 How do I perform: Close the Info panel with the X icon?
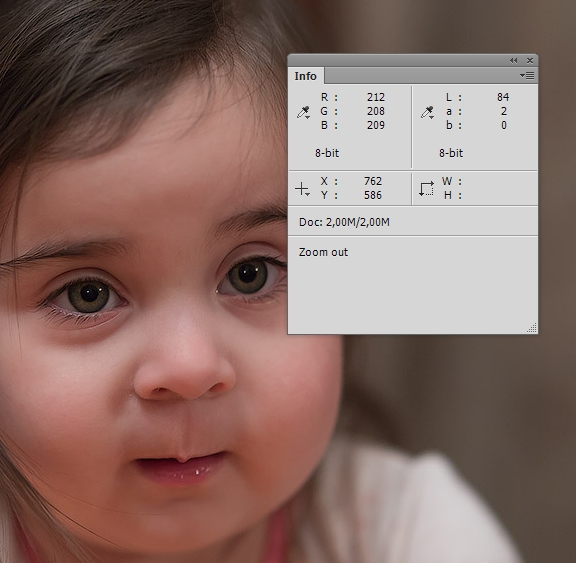[x=530, y=61]
